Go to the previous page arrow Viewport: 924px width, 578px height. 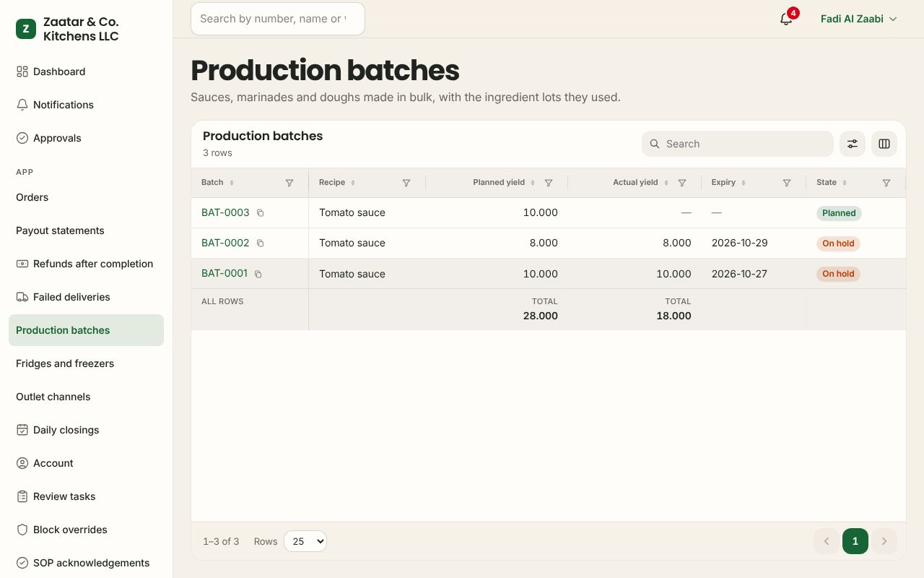pos(827,541)
